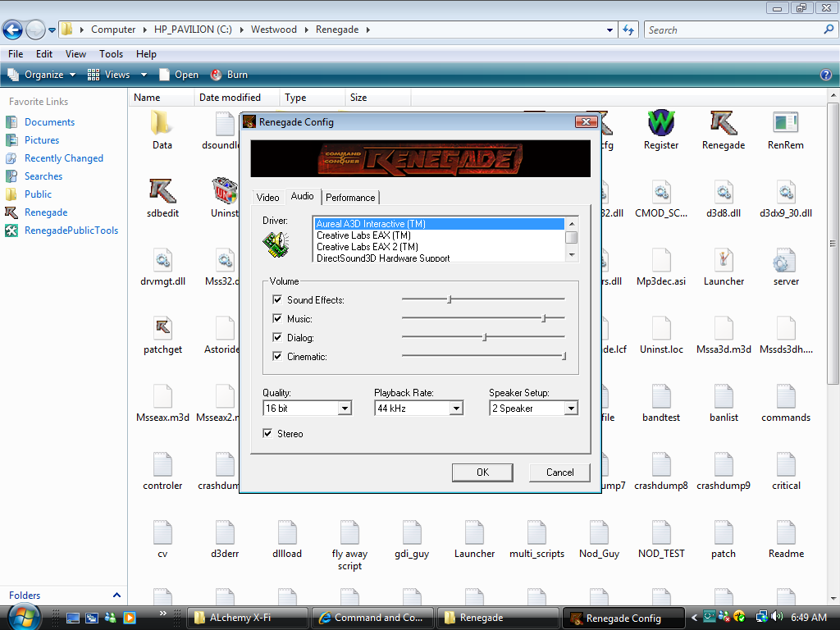Switch to the Performance tab
Screen dimensions: 840x630
point(350,198)
